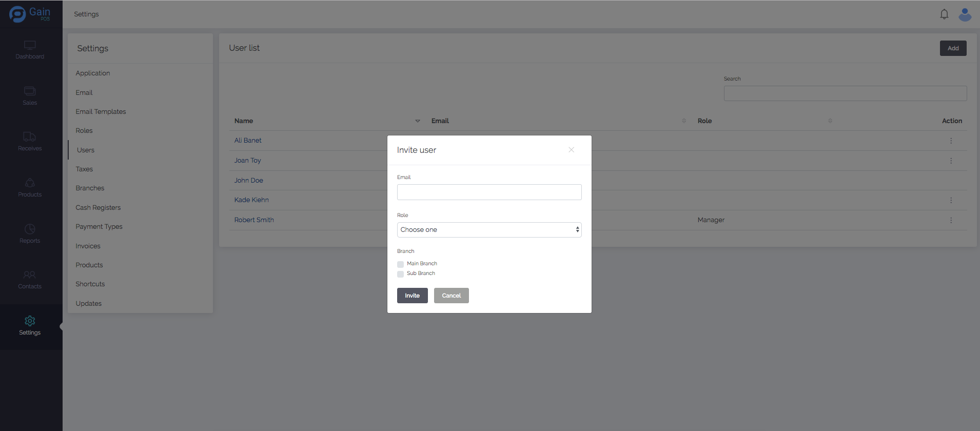Image resolution: width=980 pixels, height=431 pixels.
Task: Click the Cancel button
Action: tap(451, 296)
